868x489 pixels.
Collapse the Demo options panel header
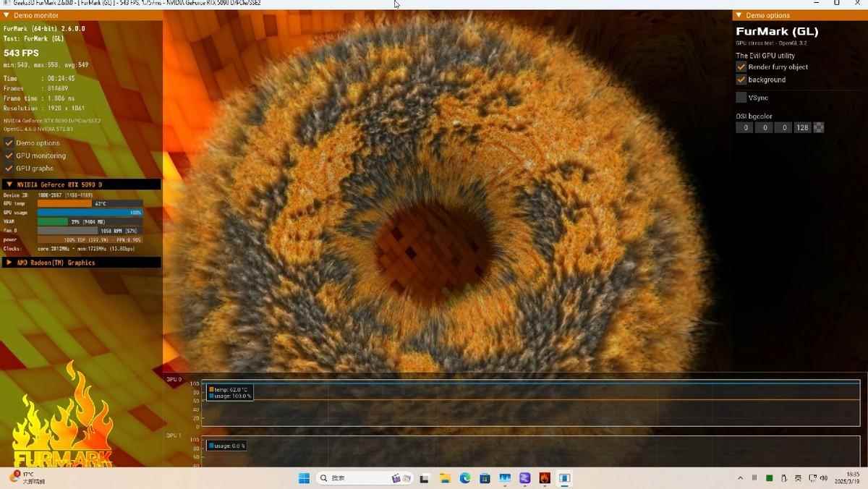pos(739,15)
